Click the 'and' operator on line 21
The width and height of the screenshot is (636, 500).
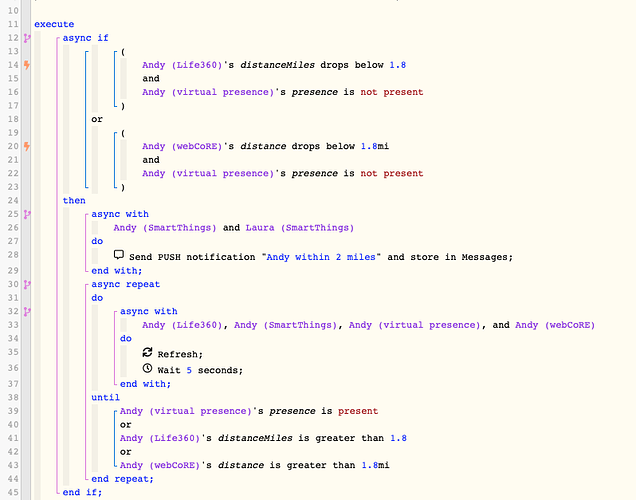[151, 160]
